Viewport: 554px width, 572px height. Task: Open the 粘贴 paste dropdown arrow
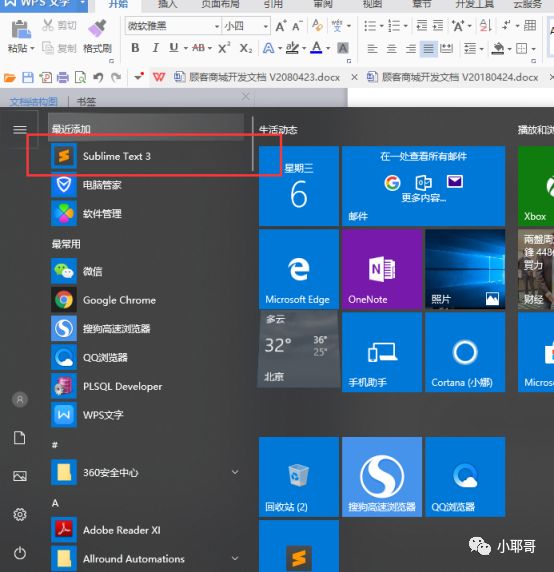(x=32, y=48)
